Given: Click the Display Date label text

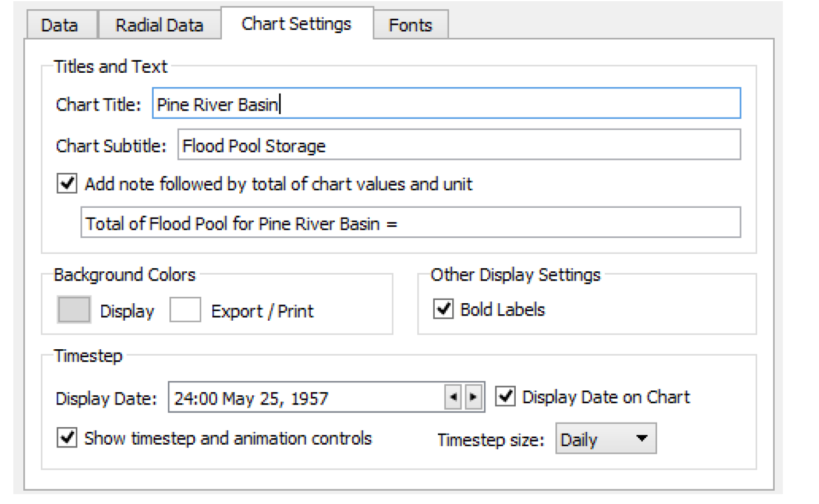Looking at the screenshot, I should (x=107, y=399).
